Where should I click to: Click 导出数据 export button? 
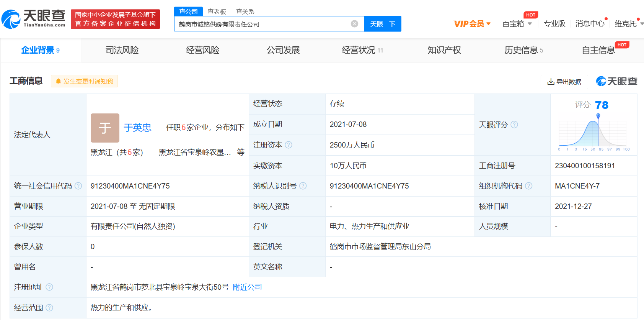pos(564,82)
